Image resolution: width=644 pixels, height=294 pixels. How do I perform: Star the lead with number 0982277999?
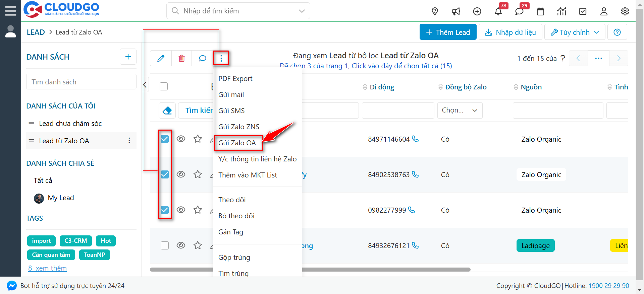coord(198,210)
